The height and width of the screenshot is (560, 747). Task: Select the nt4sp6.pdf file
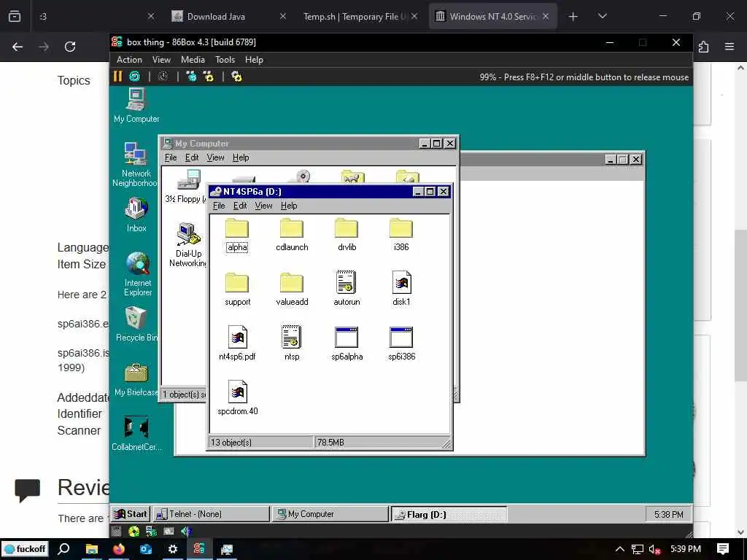pos(237,343)
